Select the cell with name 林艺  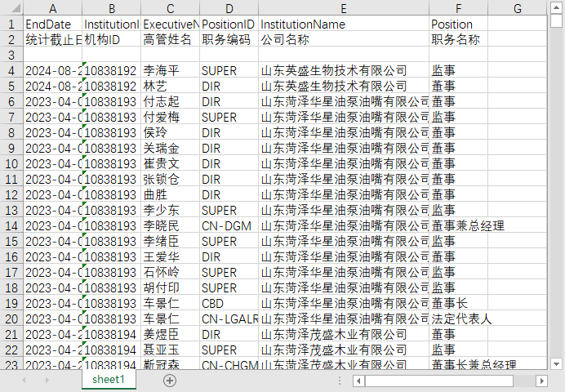click(170, 86)
